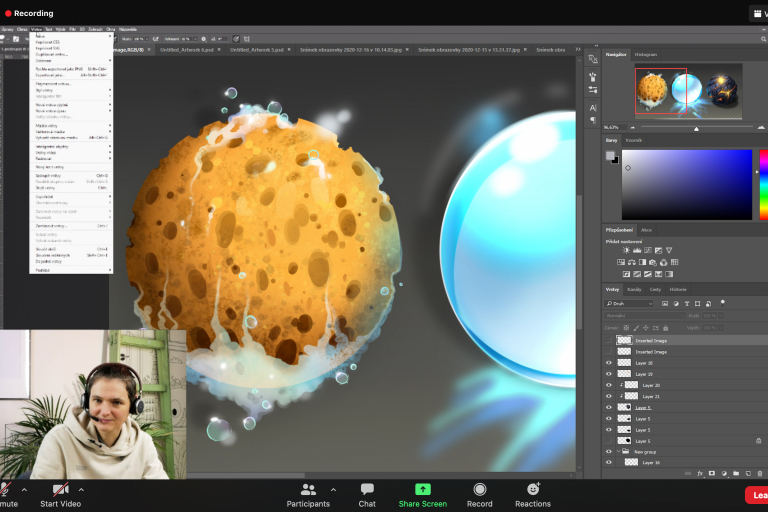Add a layer mask from Layers footer
The height and width of the screenshot is (512, 768).
coord(711,473)
